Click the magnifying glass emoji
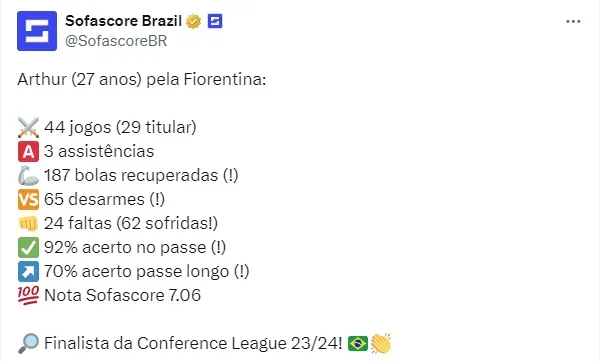 (x=28, y=343)
